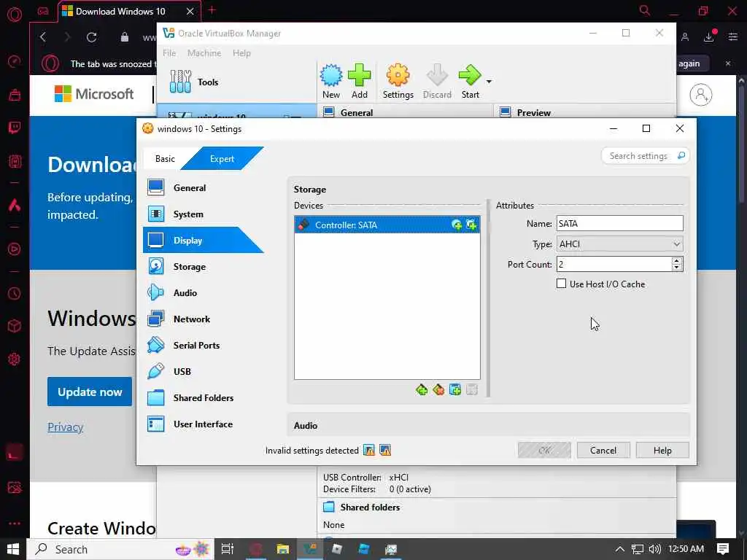Click New machine icon in VirtualBox Manager
This screenshot has width=747, height=560.
tap(331, 76)
